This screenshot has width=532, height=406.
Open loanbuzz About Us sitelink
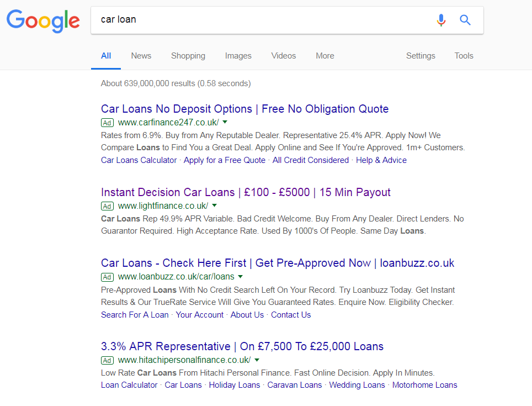point(247,315)
